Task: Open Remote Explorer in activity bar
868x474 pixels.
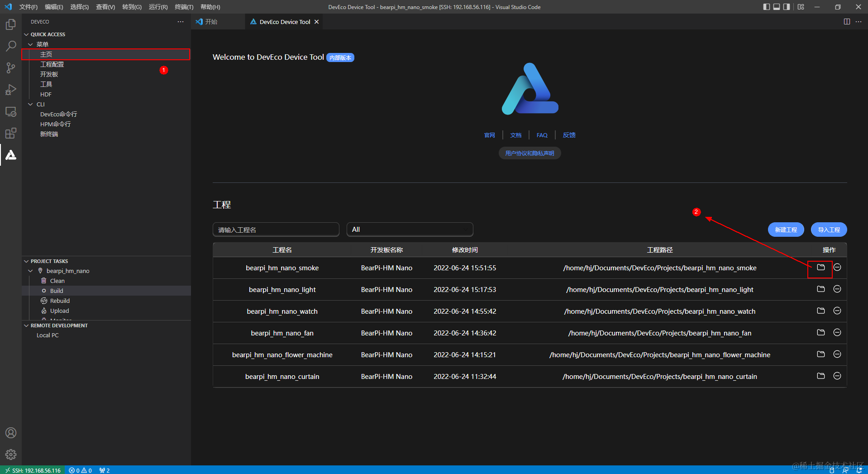Action: [x=11, y=111]
